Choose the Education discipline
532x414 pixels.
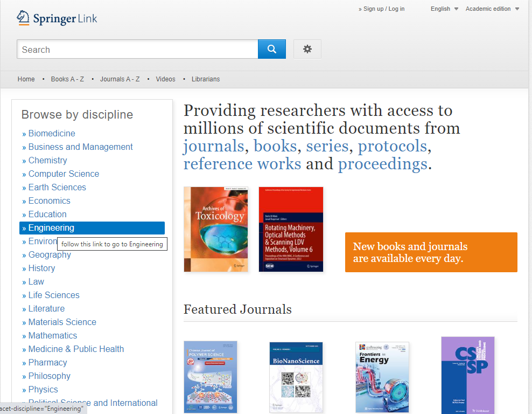coord(47,215)
